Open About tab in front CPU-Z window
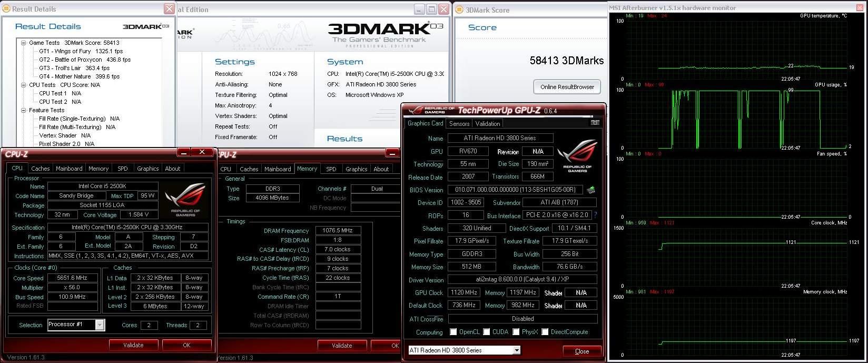 coord(173,169)
